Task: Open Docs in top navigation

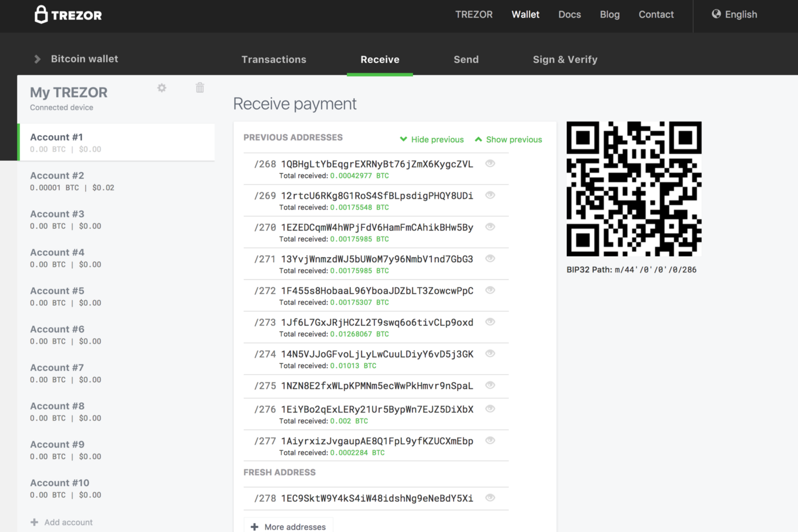Action: click(570, 15)
